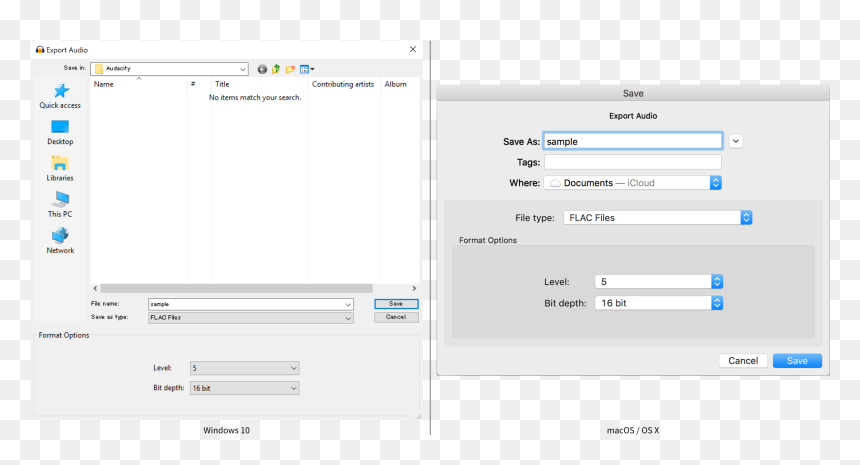Viewport: 860px width, 465px height.
Task: Go up one folder level
Action: pyautogui.click(x=276, y=69)
